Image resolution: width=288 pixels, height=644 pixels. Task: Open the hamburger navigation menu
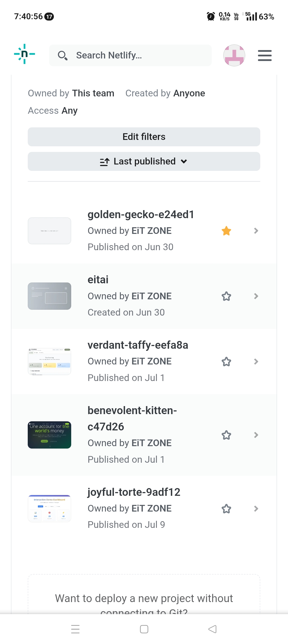pyautogui.click(x=265, y=56)
